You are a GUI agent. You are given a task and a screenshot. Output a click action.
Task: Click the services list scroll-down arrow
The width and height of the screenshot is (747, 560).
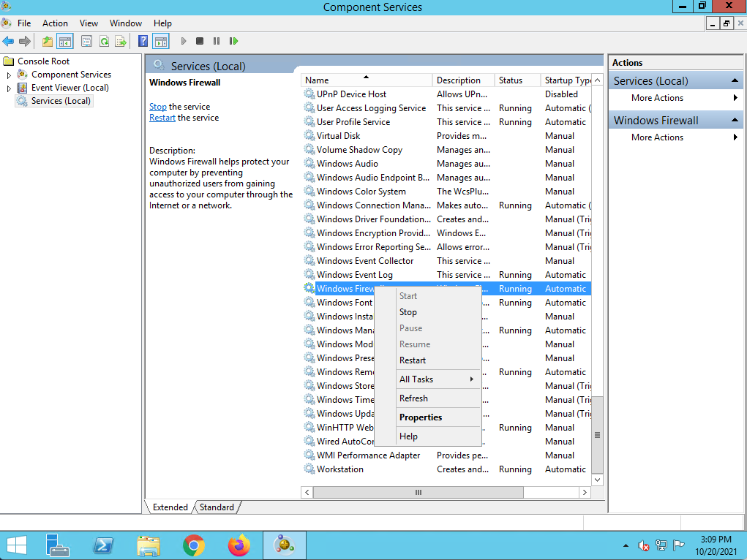598,480
